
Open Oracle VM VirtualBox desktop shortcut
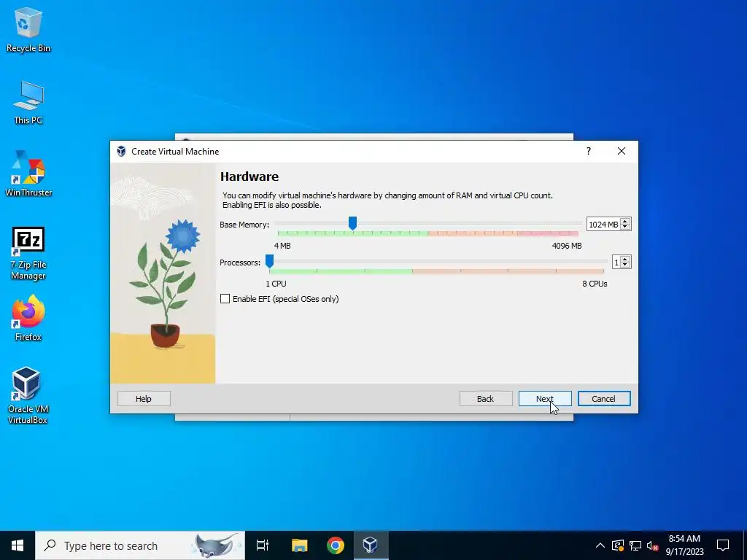[28, 395]
